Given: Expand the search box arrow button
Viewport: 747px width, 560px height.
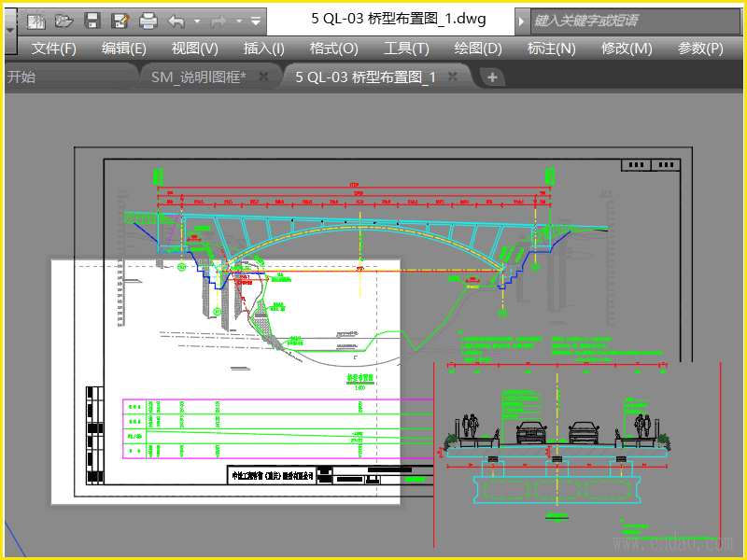Looking at the screenshot, I should click(521, 21).
